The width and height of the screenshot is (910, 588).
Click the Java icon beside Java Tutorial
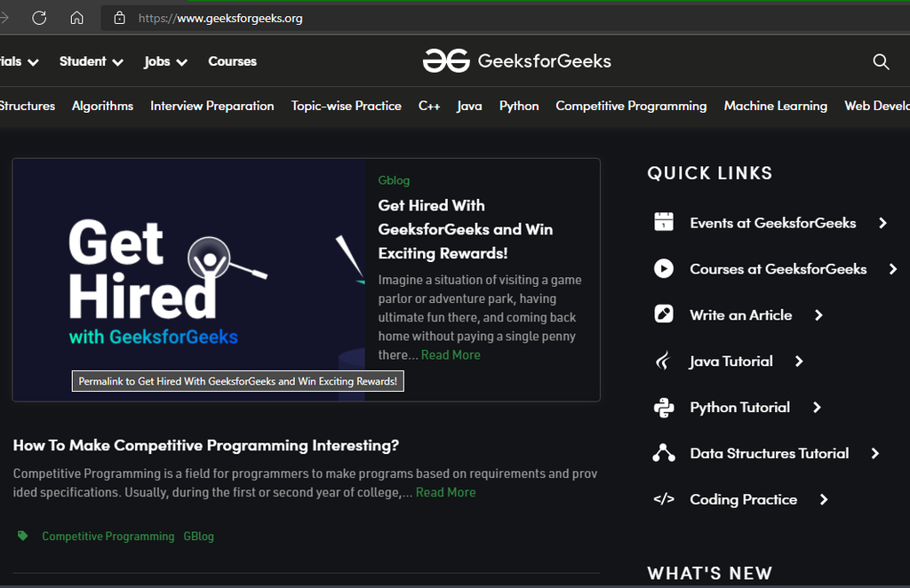point(663,361)
